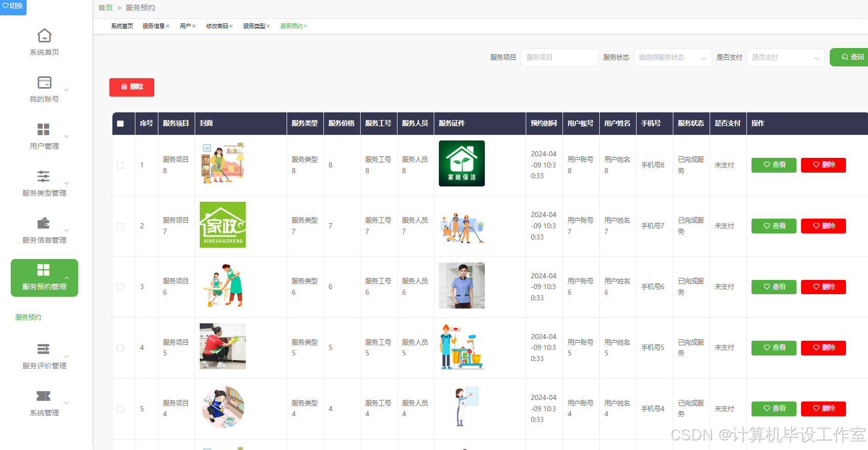The image size is (868, 450).
Task: Open cover photo of 服务项目5
Action: [223, 346]
